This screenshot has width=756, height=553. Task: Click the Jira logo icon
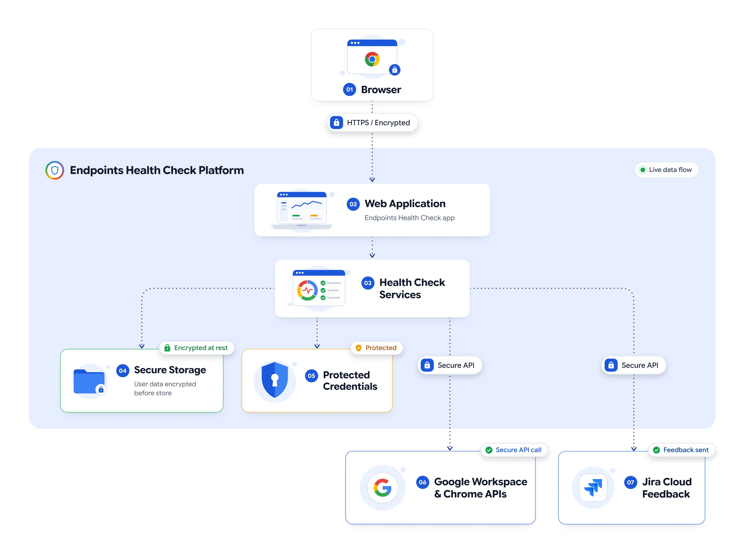coord(593,488)
